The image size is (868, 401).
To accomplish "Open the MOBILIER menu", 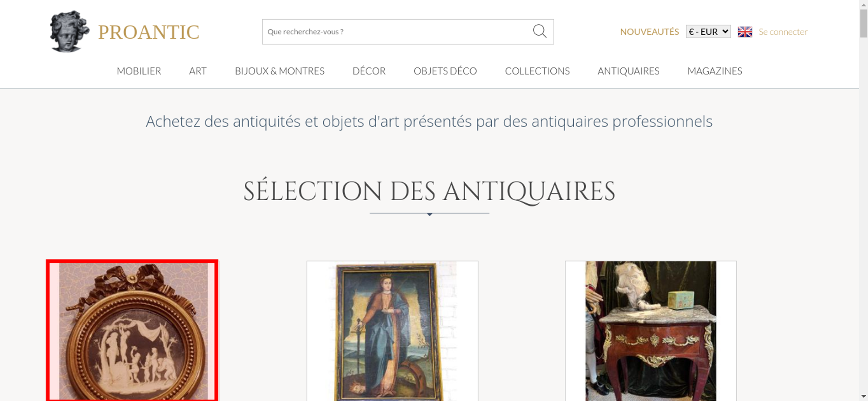I will (x=139, y=71).
